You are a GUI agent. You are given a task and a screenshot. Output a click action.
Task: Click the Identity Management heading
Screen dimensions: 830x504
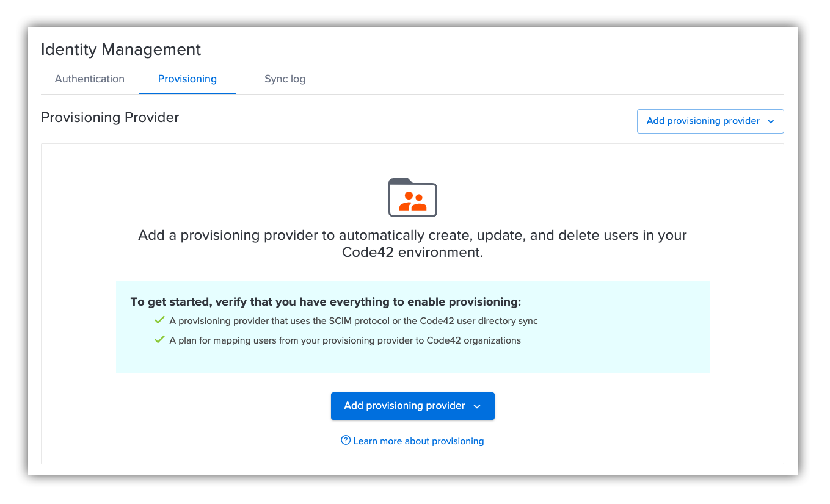tap(121, 49)
